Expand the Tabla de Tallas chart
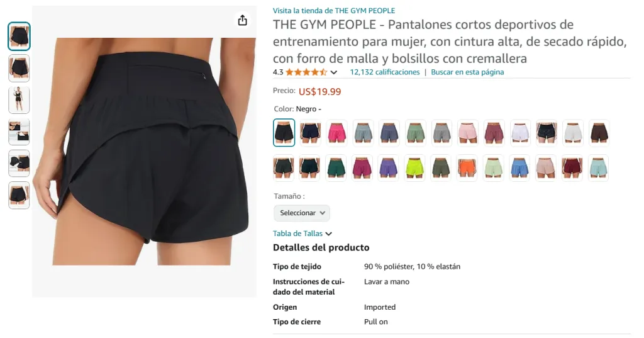This screenshot has width=644, height=338. (303, 234)
